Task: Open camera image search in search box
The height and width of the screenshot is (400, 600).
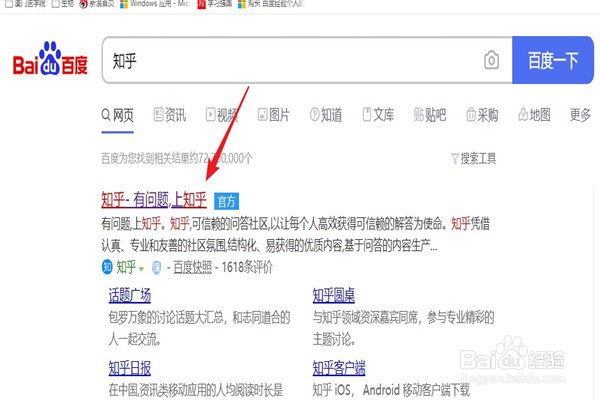Action: pyautogui.click(x=491, y=60)
